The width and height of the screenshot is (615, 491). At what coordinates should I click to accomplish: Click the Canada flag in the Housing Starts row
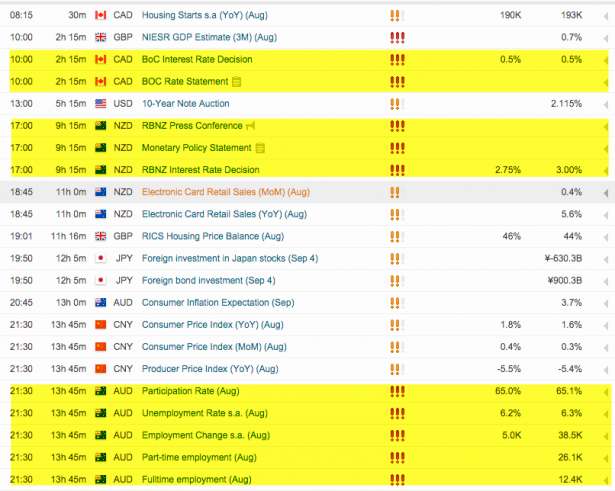[101, 15]
